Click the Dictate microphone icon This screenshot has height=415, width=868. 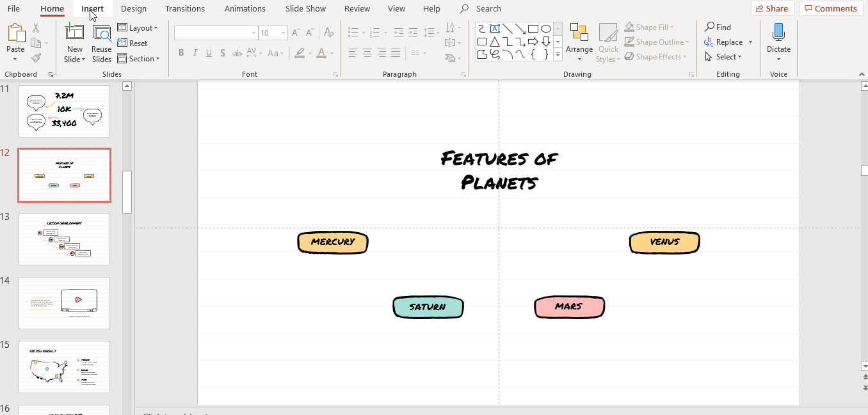778,33
